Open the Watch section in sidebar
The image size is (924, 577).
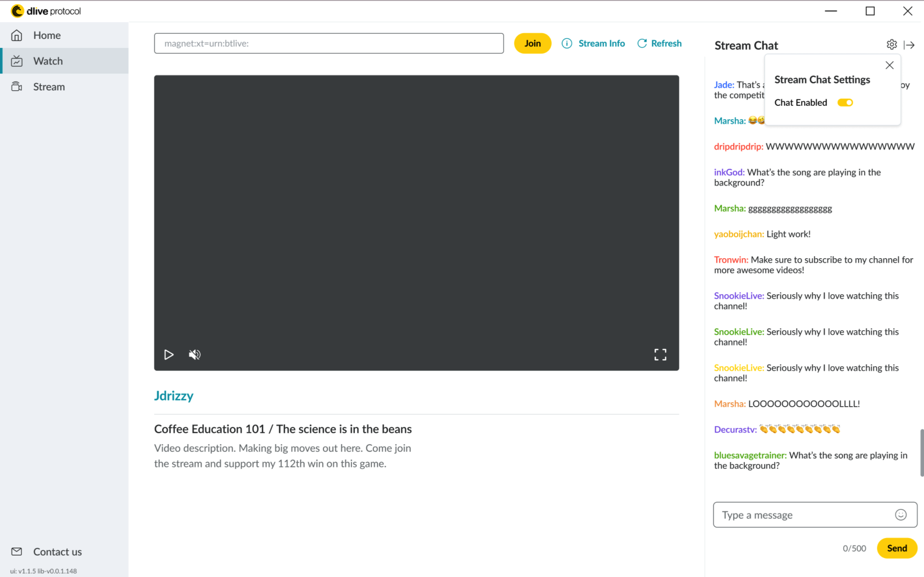click(x=47, y=61)
